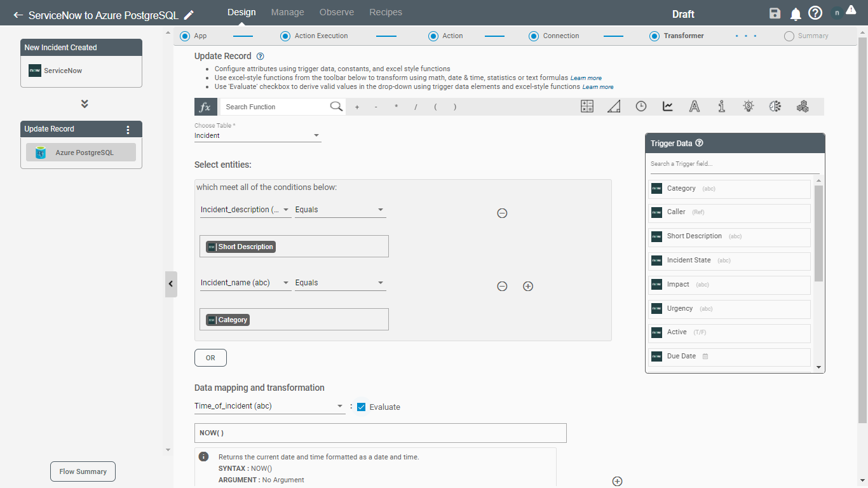Click the Category value chip
868x488 pixels.
coord(227,320)
